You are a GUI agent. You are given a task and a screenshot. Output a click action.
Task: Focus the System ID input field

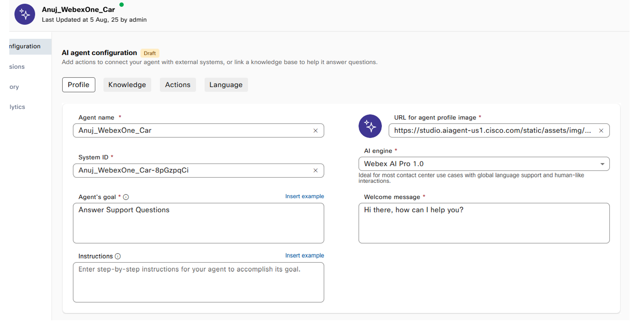(x=198, y=170)
